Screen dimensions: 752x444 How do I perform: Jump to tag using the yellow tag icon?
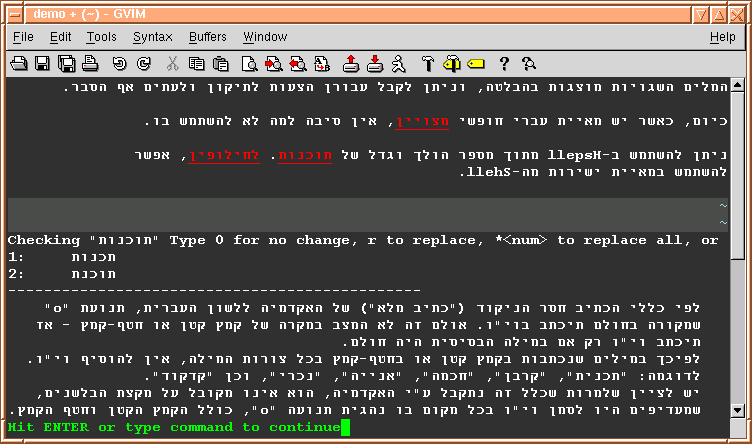pyautogui.click(x=476, y=63)
